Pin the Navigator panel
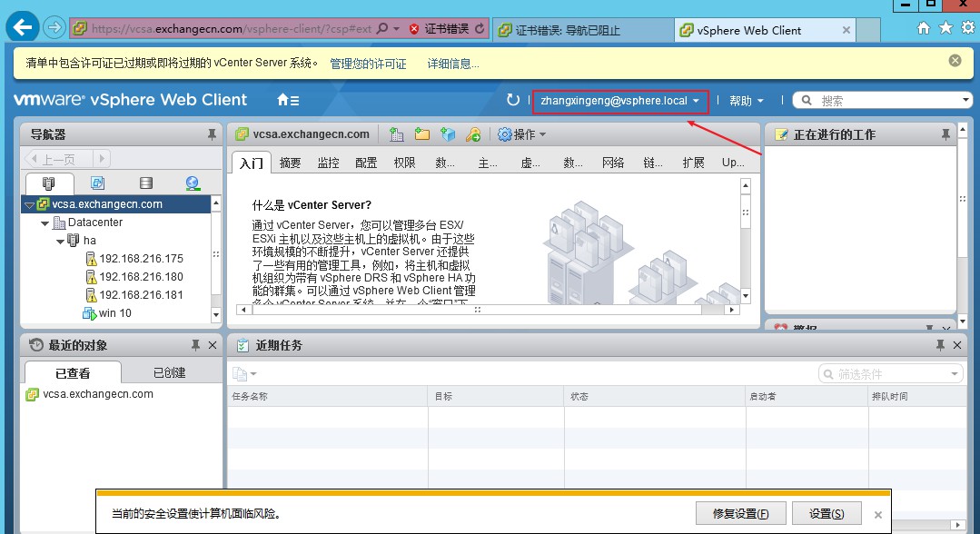This screenshot has height=534, width=980. (x=212, y=134)
